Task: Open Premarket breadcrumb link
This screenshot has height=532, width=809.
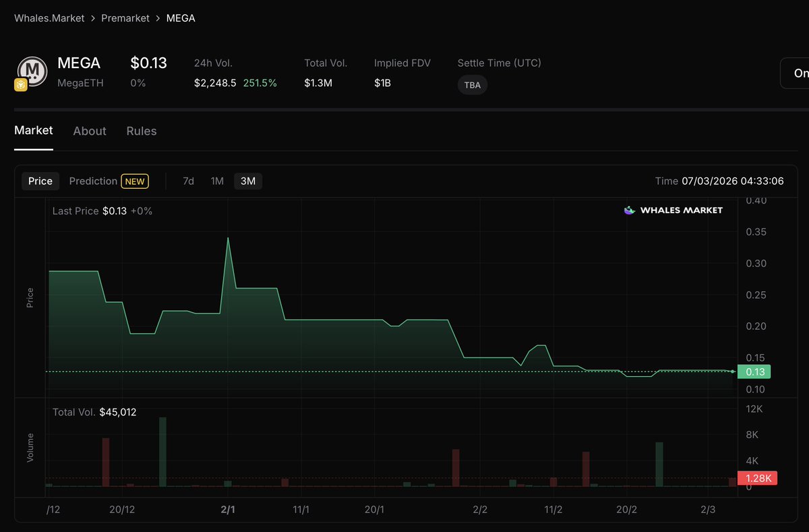Action: point(125,18)
